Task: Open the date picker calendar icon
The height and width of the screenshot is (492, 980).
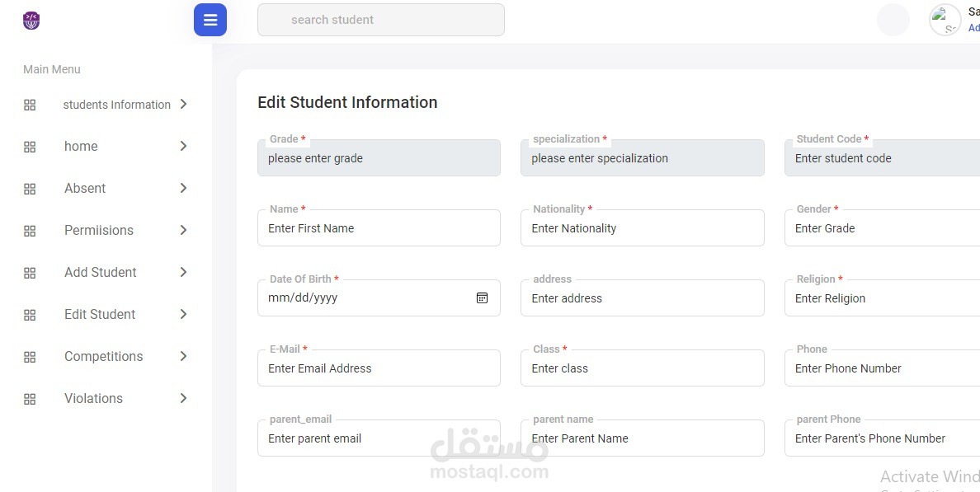Action: coord(483,298)
